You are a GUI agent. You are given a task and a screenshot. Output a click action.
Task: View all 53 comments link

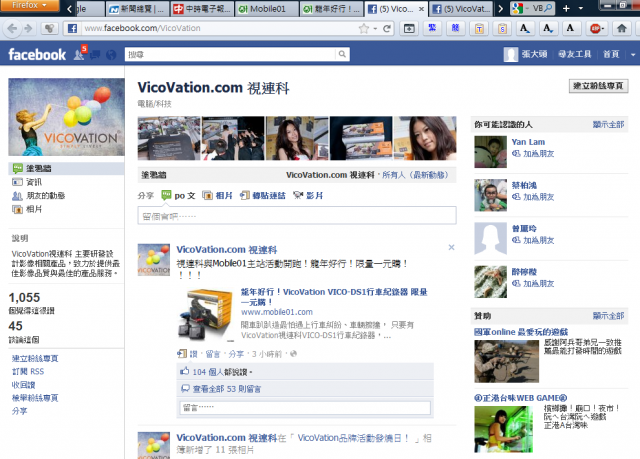pyautogui.click(x=227, y=389)
